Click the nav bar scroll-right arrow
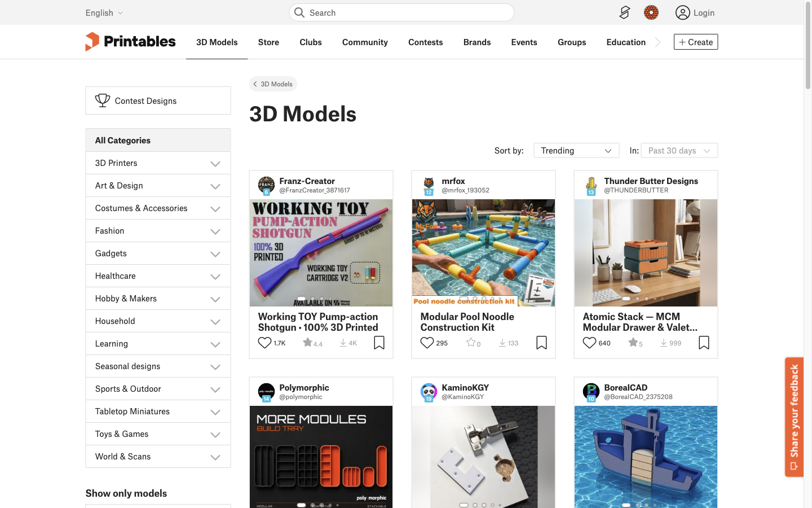 coord(657,42)
